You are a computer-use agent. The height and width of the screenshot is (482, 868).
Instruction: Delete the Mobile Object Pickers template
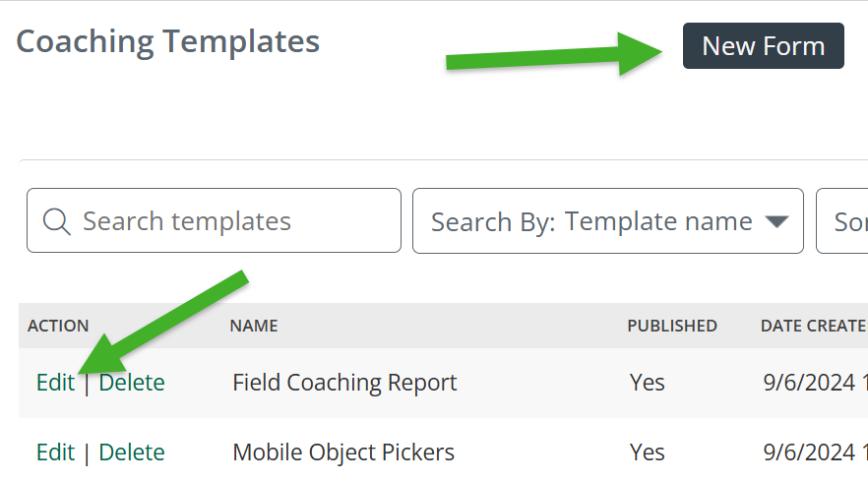132,452
